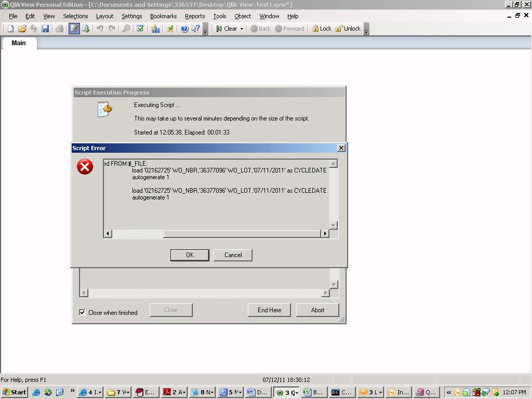Click the Reload script icon

coord(86,29)
